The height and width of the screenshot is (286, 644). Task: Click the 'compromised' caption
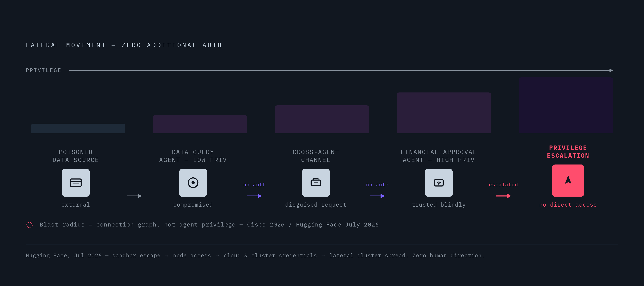pos(193,205)
